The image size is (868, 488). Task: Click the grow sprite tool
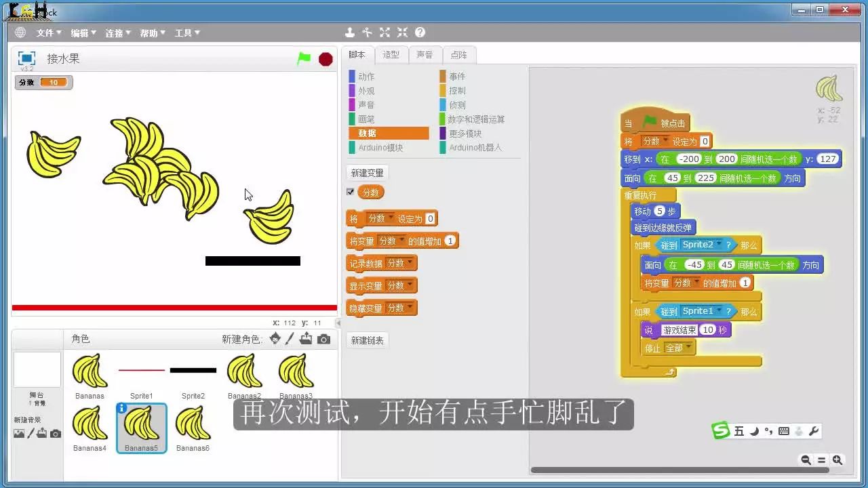pos(384,33)
